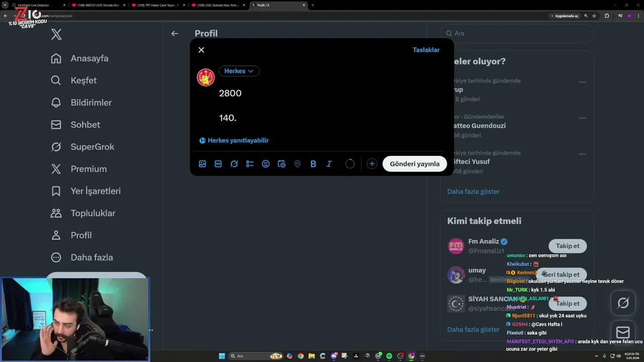
Task: Open umay profile avatar
Action: 456,275
